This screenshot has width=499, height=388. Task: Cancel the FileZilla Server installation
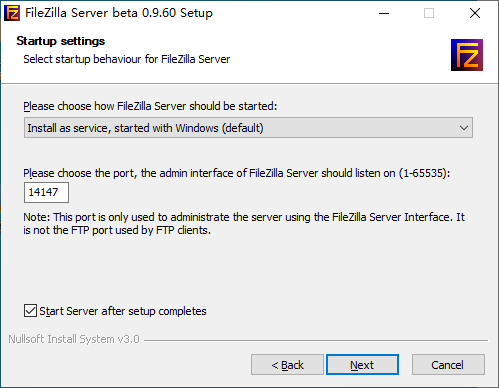coord(448,365)
